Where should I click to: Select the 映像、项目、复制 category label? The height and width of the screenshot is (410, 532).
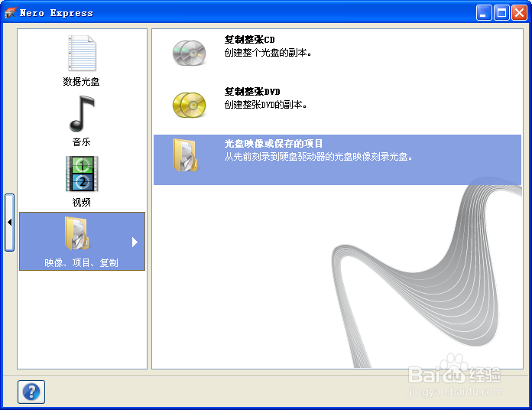coord(82,262)
